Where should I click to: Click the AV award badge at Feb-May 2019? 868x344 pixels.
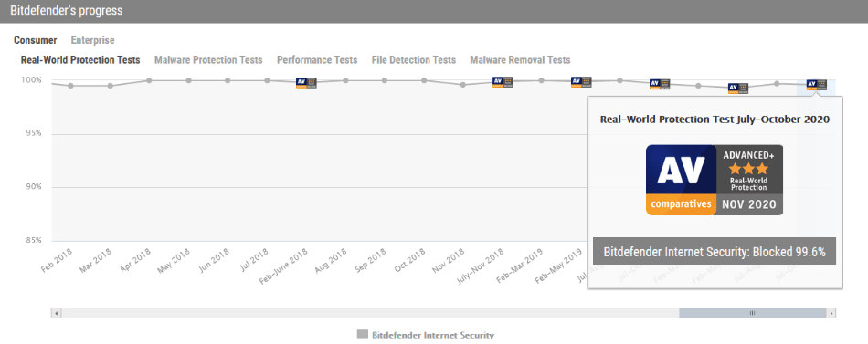[581, 82]
